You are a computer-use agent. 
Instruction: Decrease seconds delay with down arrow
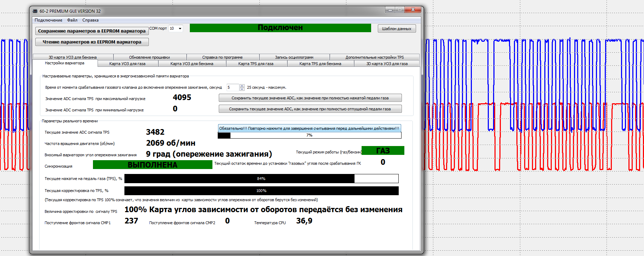[242, 89]
